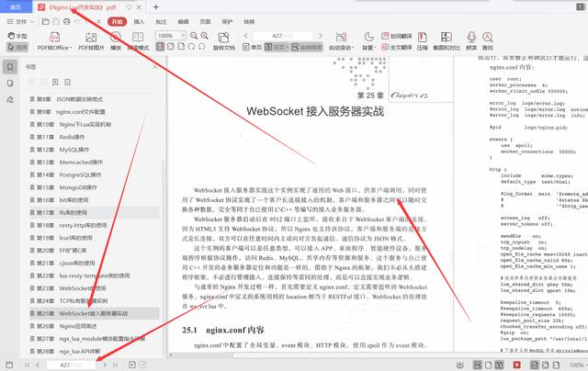The height and width of the screenshot is (371, 588).
Task: Click the status bar page number field
Action: pyautogui.click(x=72, y=365)
